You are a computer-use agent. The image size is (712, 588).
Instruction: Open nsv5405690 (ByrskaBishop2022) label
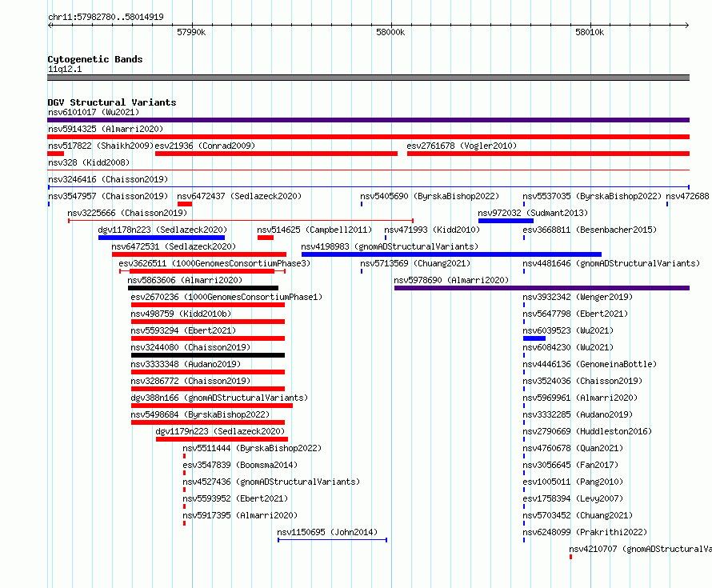pyautogui.click(x=430, y=196)
